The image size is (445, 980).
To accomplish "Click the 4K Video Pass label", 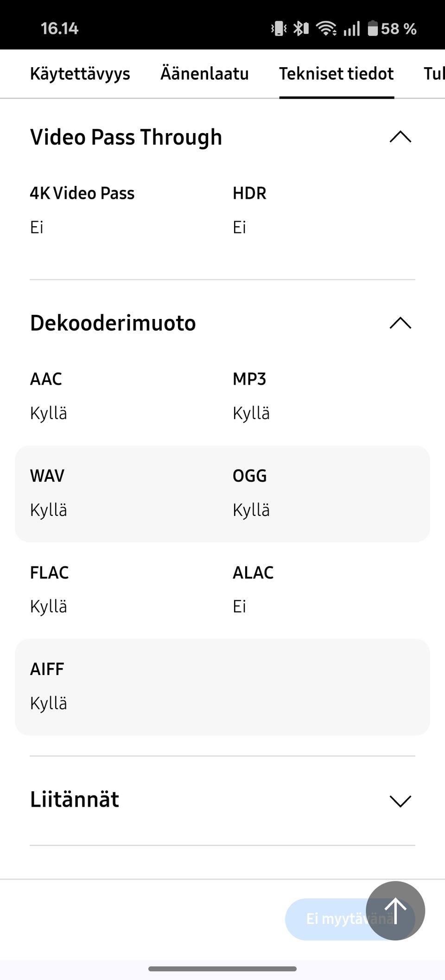I will point(82,193).
